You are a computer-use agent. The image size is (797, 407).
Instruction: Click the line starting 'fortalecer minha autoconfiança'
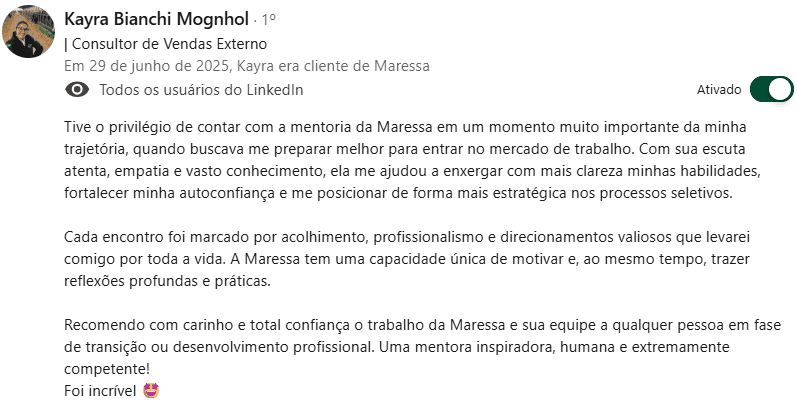tap(398, 192)
